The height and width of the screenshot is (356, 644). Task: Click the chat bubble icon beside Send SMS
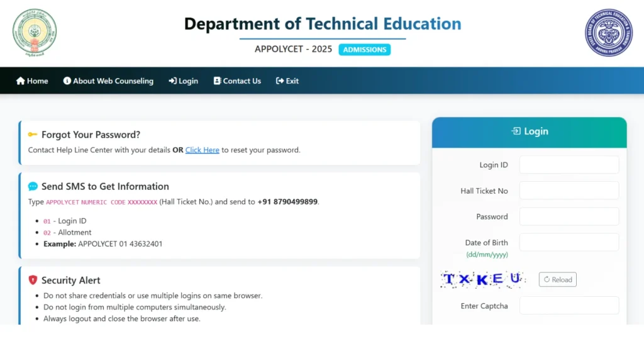(33, 186)
